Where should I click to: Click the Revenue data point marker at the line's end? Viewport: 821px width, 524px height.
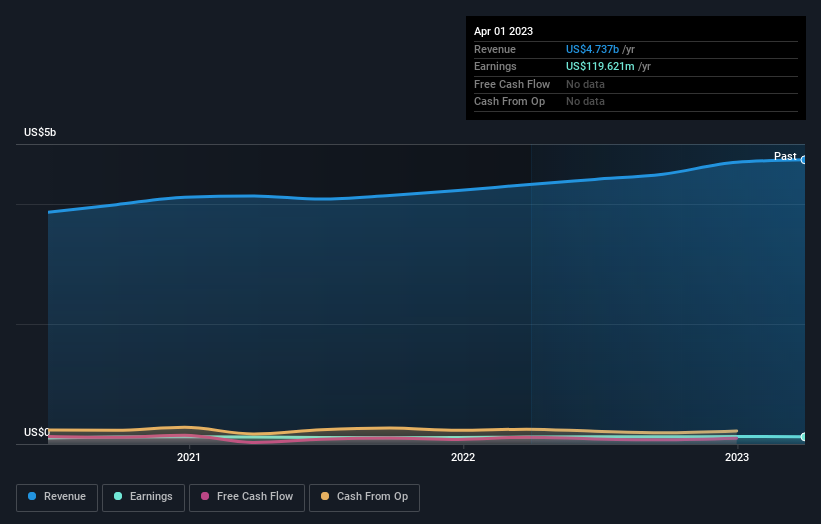pos(804,160)
